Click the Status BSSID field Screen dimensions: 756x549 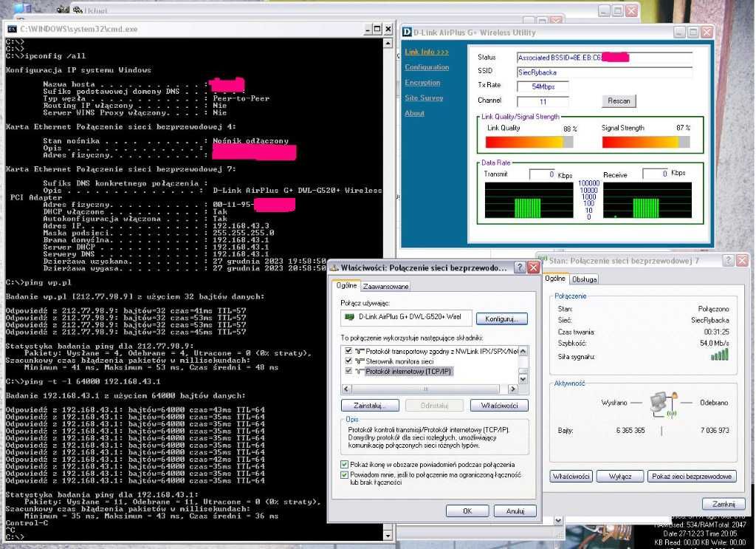pyautogui.click(x=605, y=58)
